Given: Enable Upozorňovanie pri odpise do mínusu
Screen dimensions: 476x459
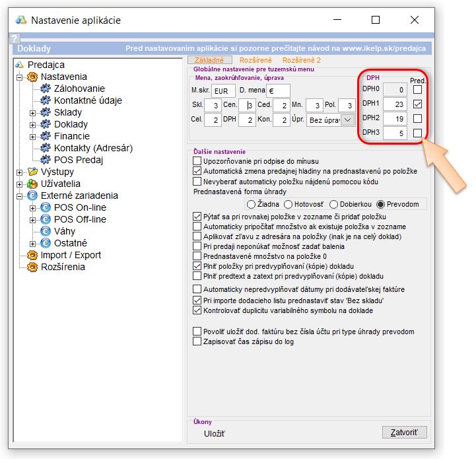Looking at the screenshot, I should pyautogui.click(x=197, y=161).
